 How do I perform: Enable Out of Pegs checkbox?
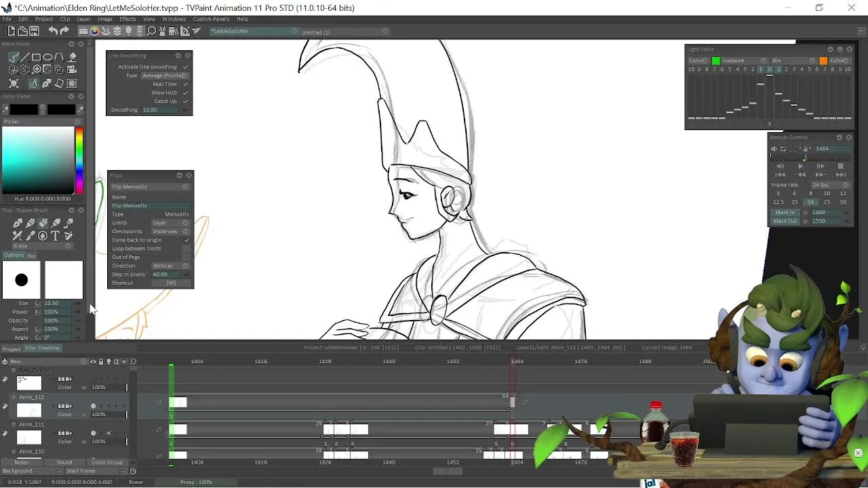[186, 257]
